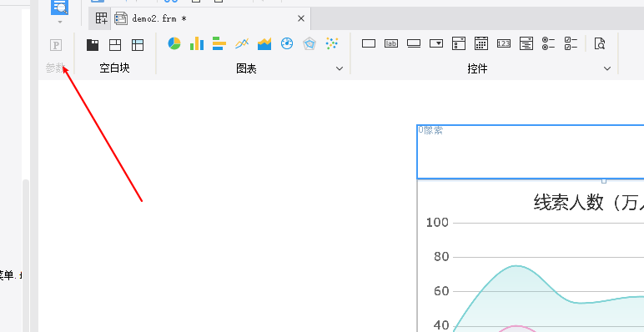The image size is (644, 332).
Task: Add a checkbox group widget
Action: click(x=571, y=43)
